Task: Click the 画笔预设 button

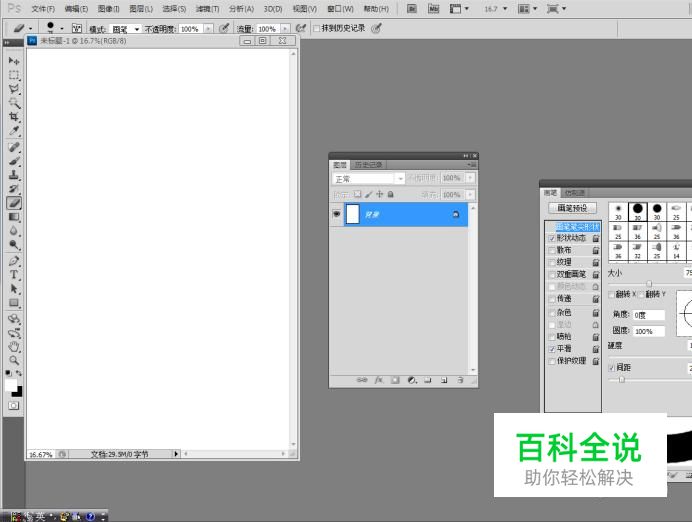Action: tap(572, 208)
